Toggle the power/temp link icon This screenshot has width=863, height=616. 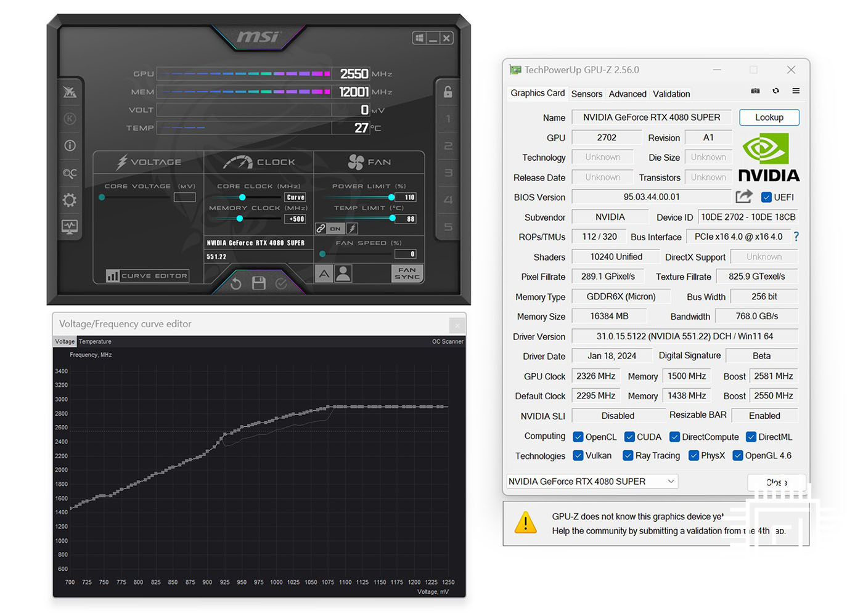pyautogui.click(x=321, y=229)
